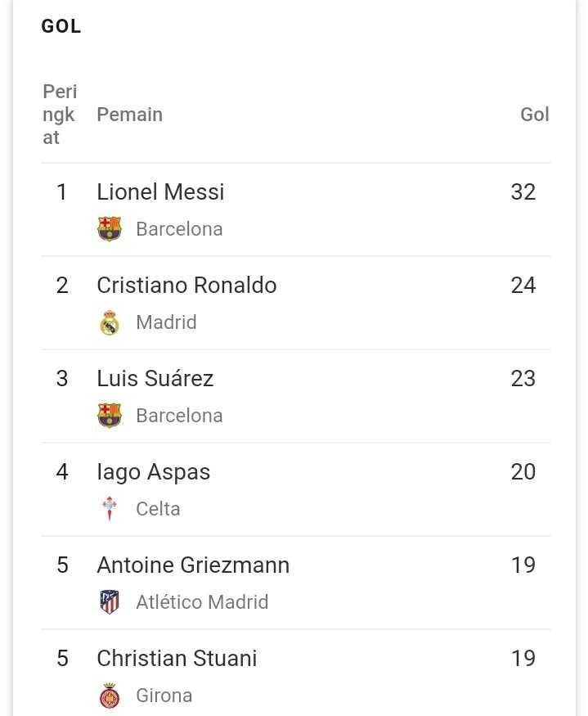Open Lionel Messi player name

coord(160,191)
